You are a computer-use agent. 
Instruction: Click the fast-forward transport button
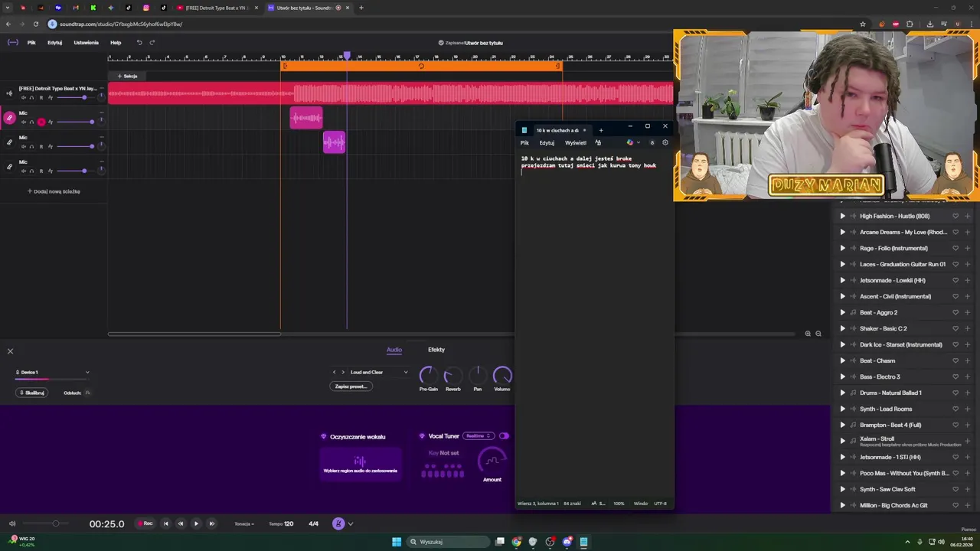[x=212, y=523]
